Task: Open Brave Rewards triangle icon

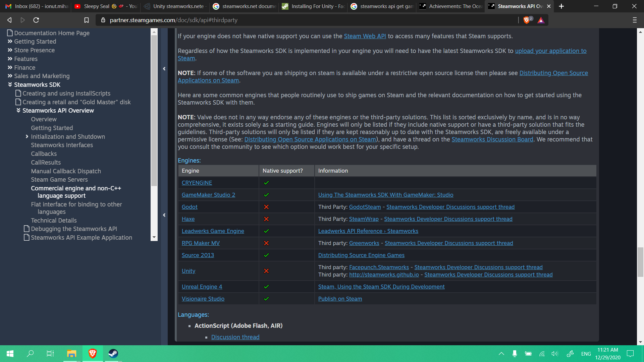Action: point(541,20)
